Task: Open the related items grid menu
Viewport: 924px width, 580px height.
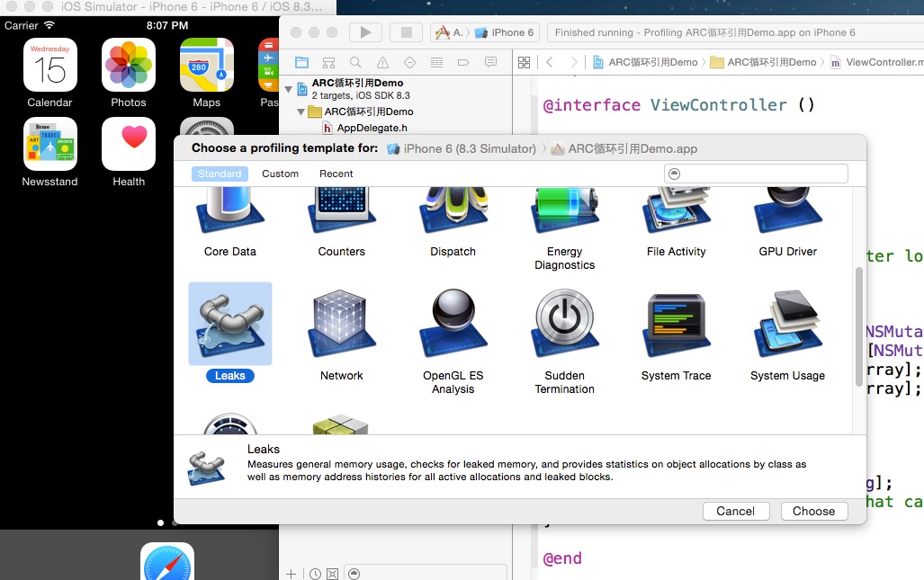Action: [x=524, y=62]
